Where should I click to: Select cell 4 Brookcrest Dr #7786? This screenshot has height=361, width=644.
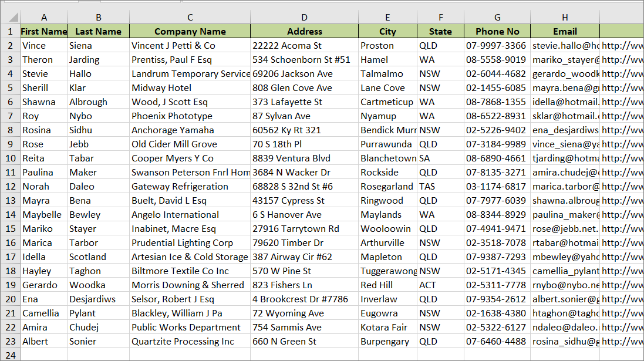[304, 299]
